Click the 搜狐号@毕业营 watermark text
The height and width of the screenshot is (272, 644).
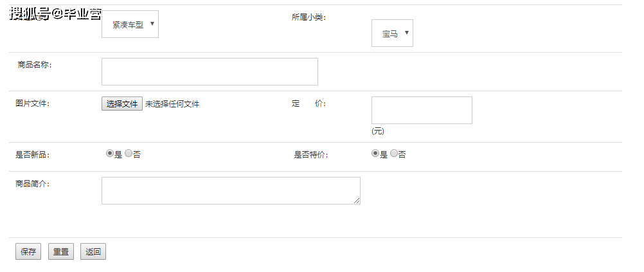(x=55, y=14)
